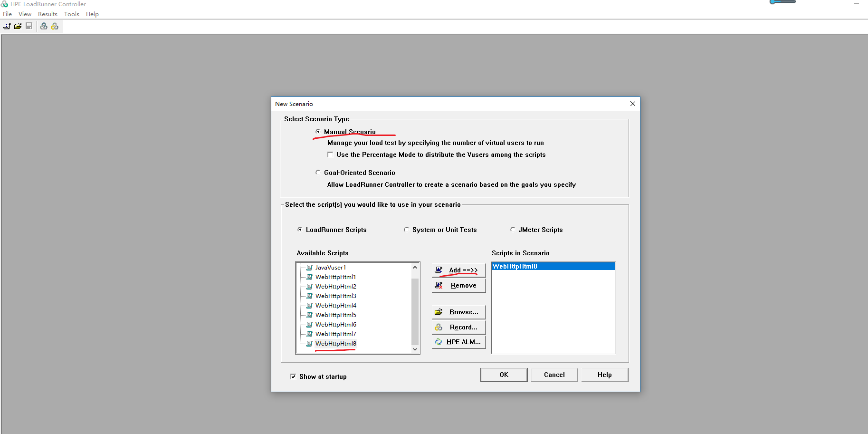Select WebHttpHtml8 in Available Scripts
The height and width of the screenshot is (434, 868).
[x=335, y=344]
